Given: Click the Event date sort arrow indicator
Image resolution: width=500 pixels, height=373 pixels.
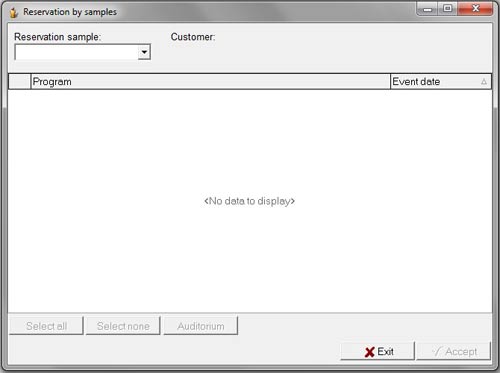Looking at the screenshot, I should pos(484,82).
